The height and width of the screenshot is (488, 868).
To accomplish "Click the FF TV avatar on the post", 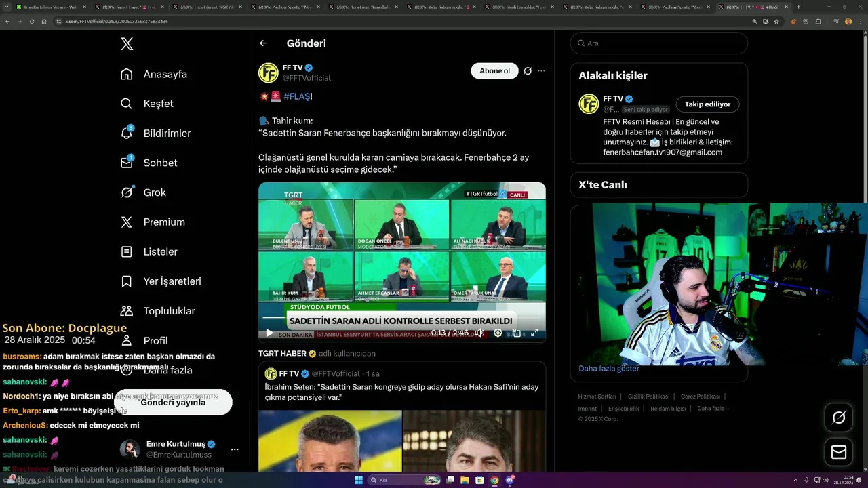I will point(269,73).
